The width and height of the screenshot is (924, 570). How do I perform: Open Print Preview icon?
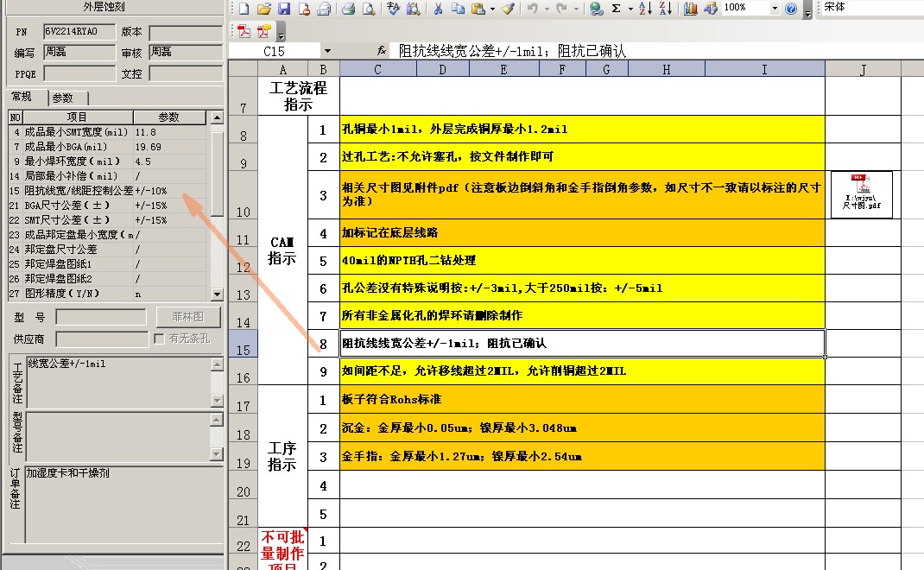click(x=369, y=9)
